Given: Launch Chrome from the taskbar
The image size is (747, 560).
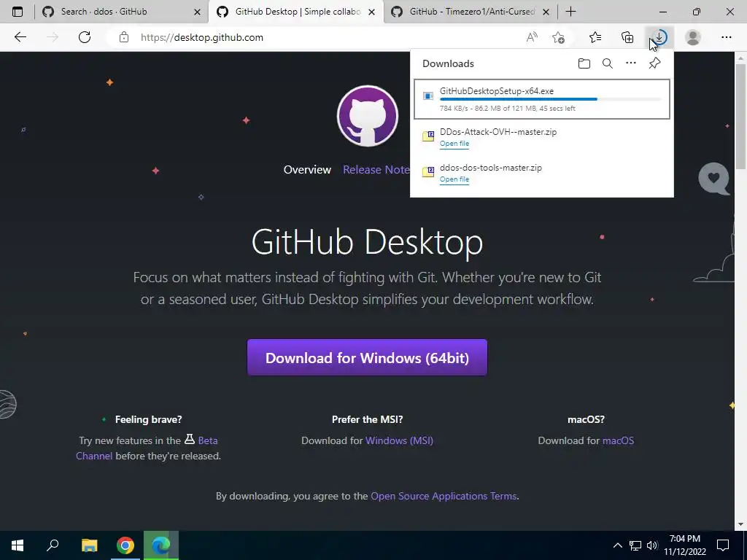Looking at the screenshot, I should point(125,545).
